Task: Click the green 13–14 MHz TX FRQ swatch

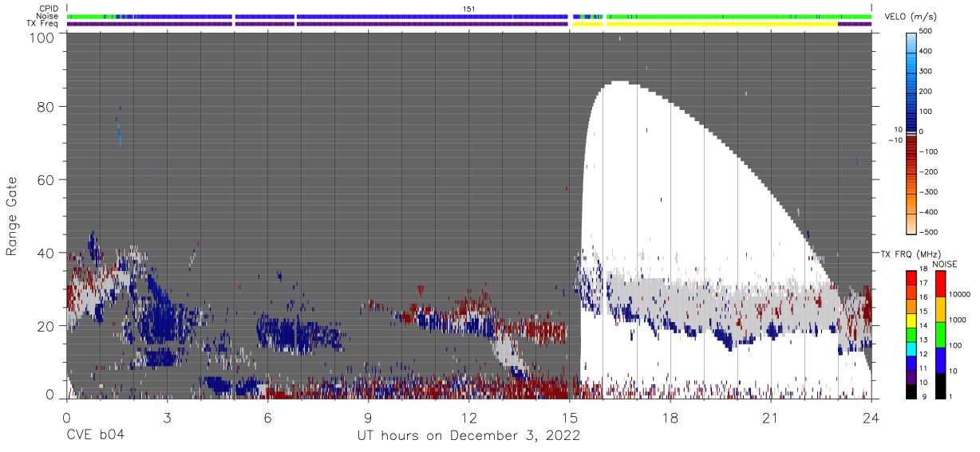Action: tap(911, 334)
